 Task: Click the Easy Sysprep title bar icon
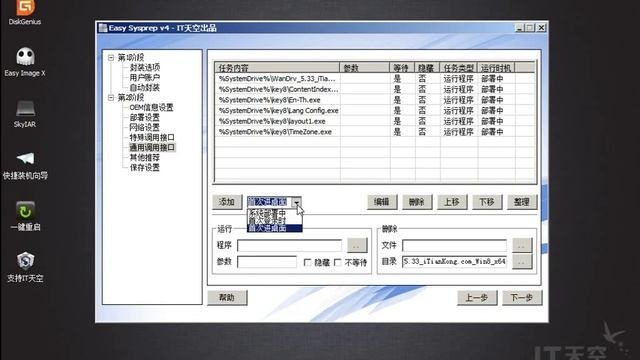click(x=103, y=28)
